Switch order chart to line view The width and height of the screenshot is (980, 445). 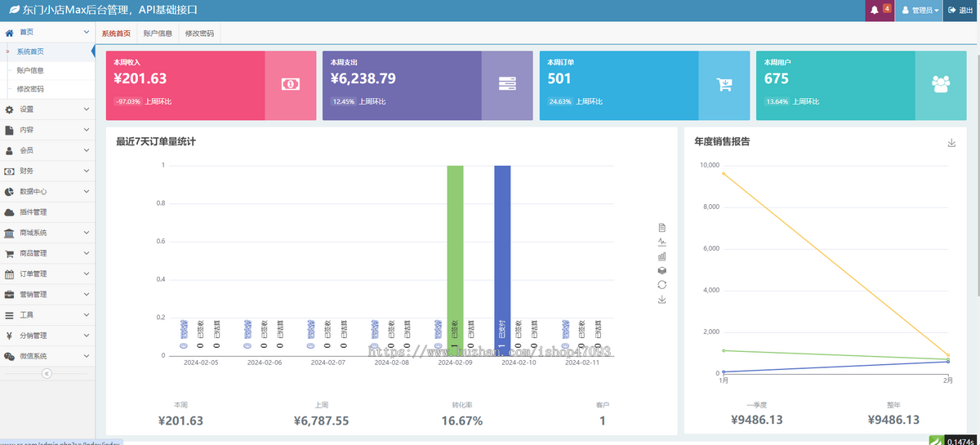pyautogui.click(x=662, y=242)
